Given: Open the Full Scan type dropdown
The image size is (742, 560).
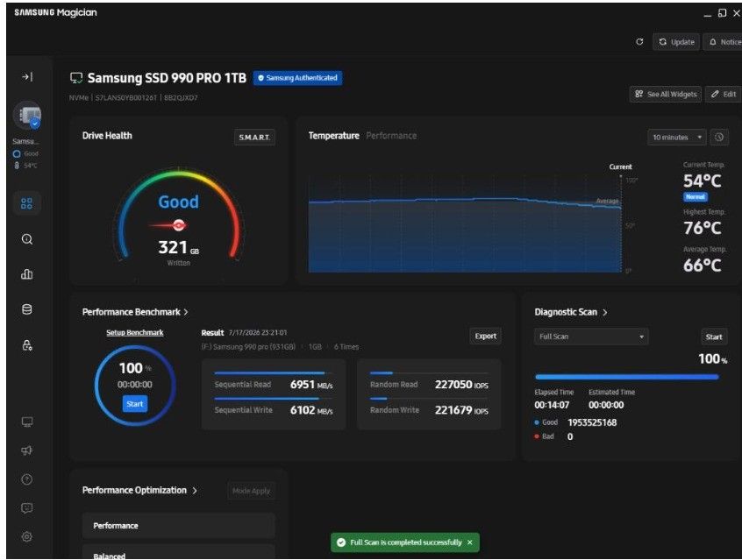Looking at the screenshot, I should pyautogui.click(x=591, y=337).
